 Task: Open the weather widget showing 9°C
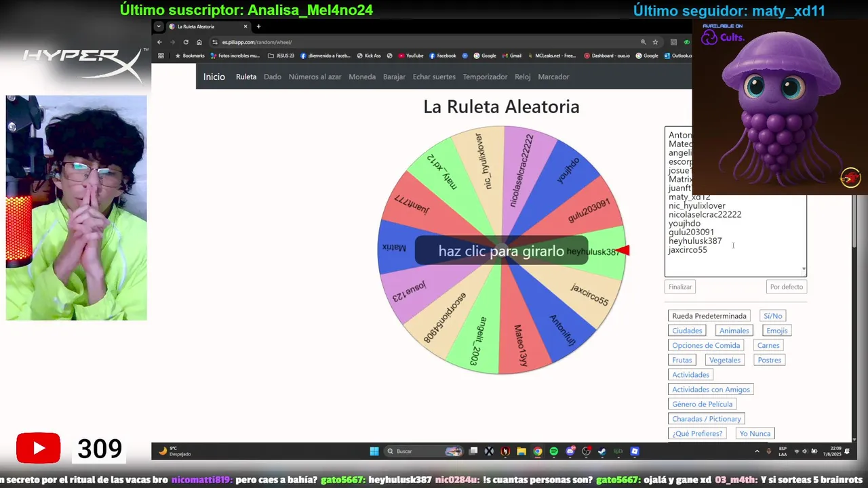coord(175,451)
